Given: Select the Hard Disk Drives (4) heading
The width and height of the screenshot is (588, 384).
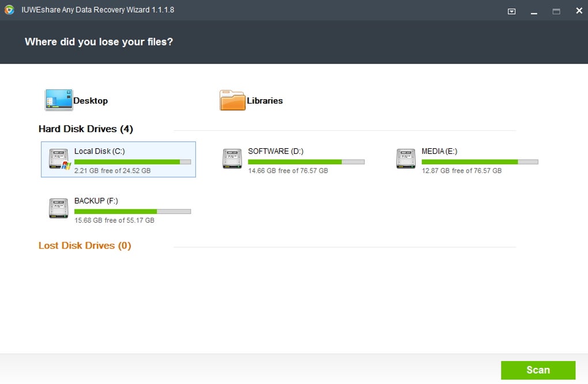Looking at the screenshot, I should (86, 129).
